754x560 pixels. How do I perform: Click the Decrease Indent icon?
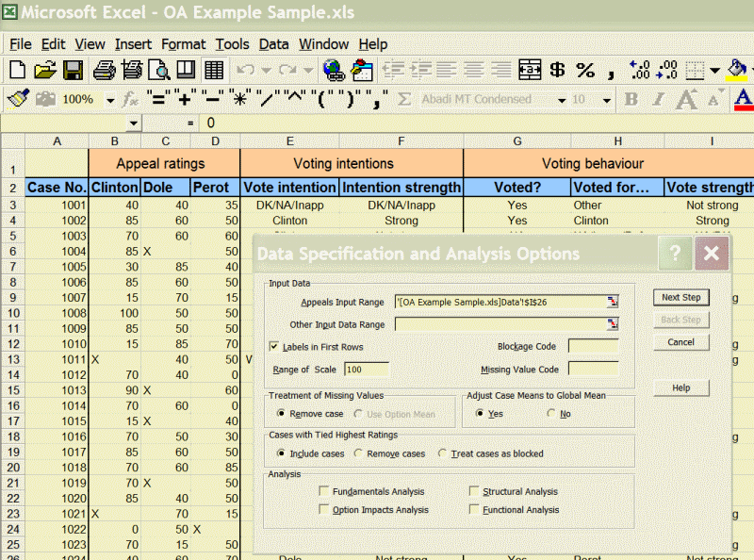pyautogui.click(x=393, y=71)
